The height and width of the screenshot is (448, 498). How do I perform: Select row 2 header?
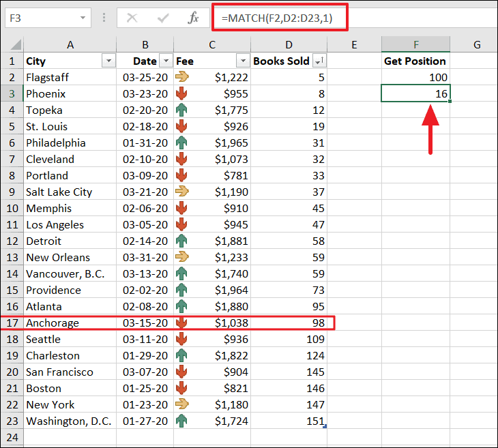click(12, 77)
